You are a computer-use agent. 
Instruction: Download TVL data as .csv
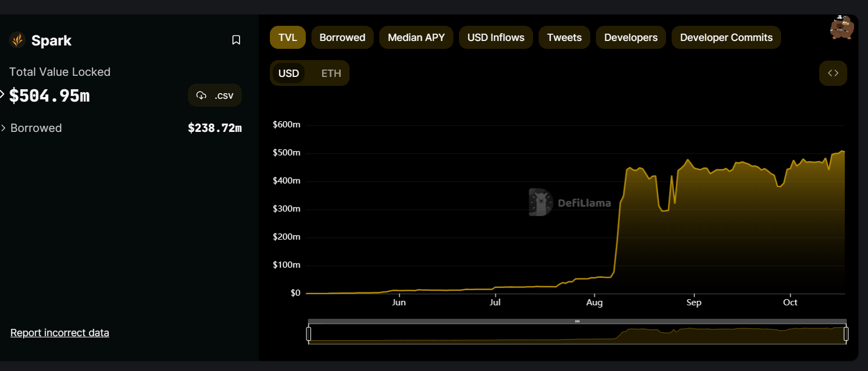point(215,95)
